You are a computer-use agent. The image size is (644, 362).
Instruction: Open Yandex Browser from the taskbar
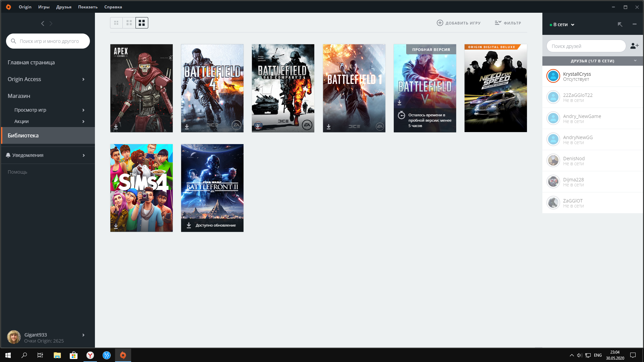coord(90,355)
